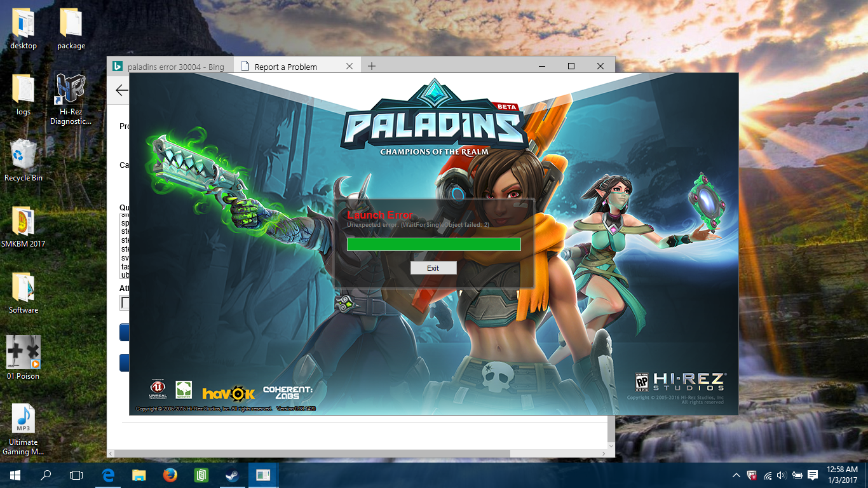Image resolution: width=868 pixels, height=488 pixels.
Task: Open the Windows Start menu
Action: click(15, 475)
